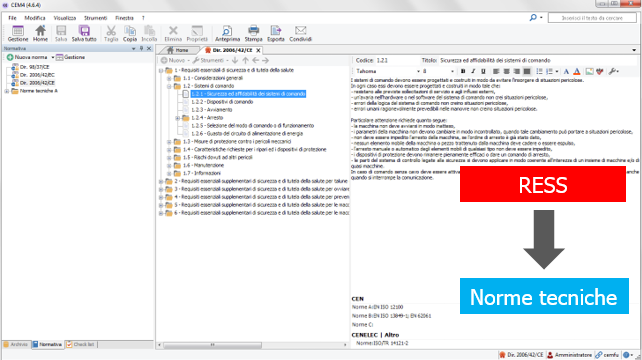Select 1.2.2 Dispositivi di comando item
The width and height of the screenshot is (642, 360).
(x=222, y=102)
